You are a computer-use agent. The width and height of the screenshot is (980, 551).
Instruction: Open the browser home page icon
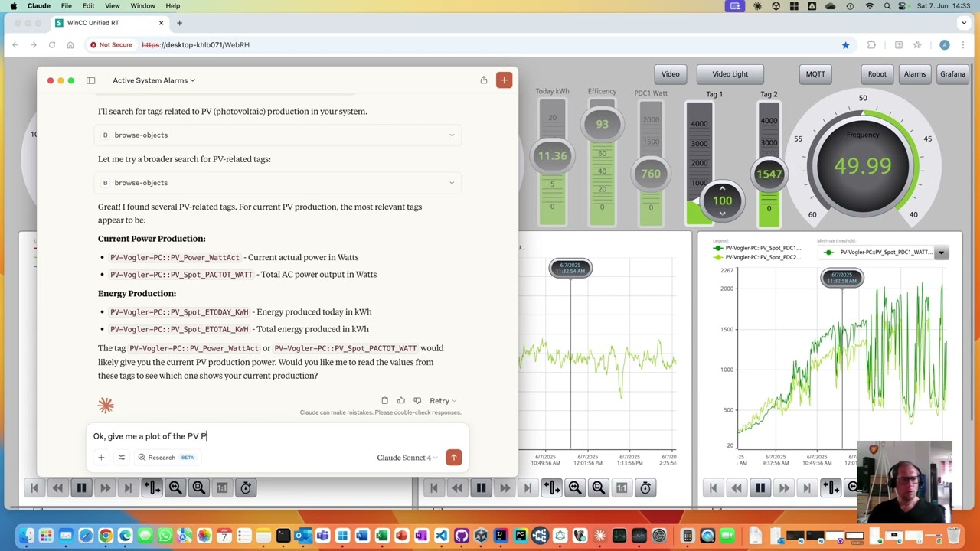pos(70,45)
